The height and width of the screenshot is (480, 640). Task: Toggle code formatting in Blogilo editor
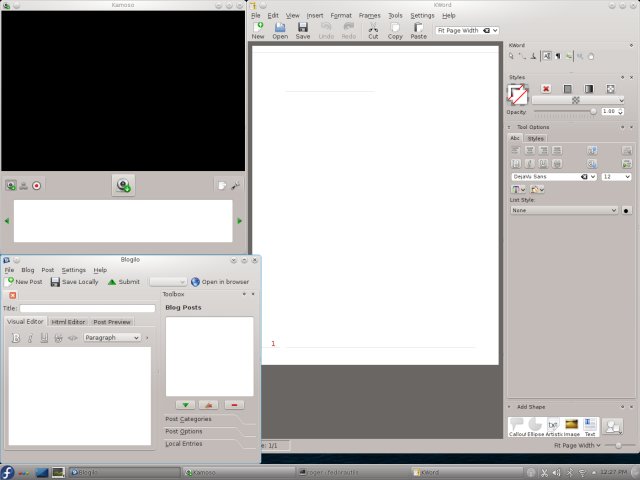click(x=72, y=338)
